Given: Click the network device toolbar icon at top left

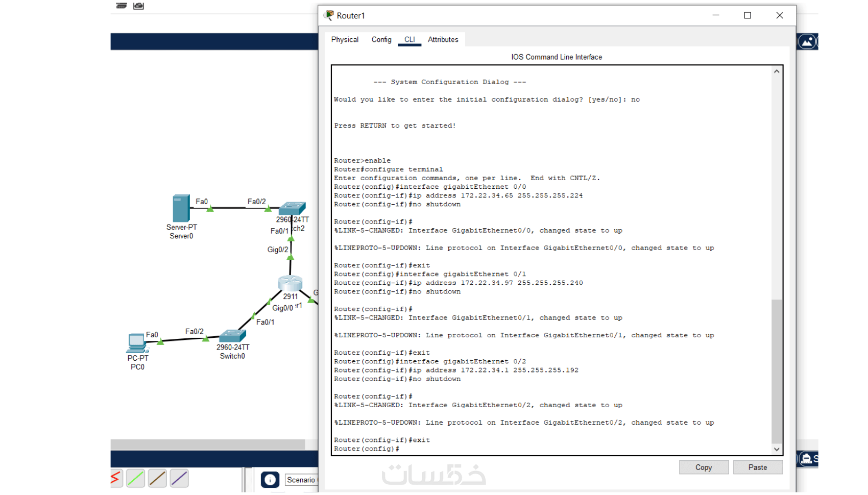Looking at the screenshot, I should (x=122, y=6).
